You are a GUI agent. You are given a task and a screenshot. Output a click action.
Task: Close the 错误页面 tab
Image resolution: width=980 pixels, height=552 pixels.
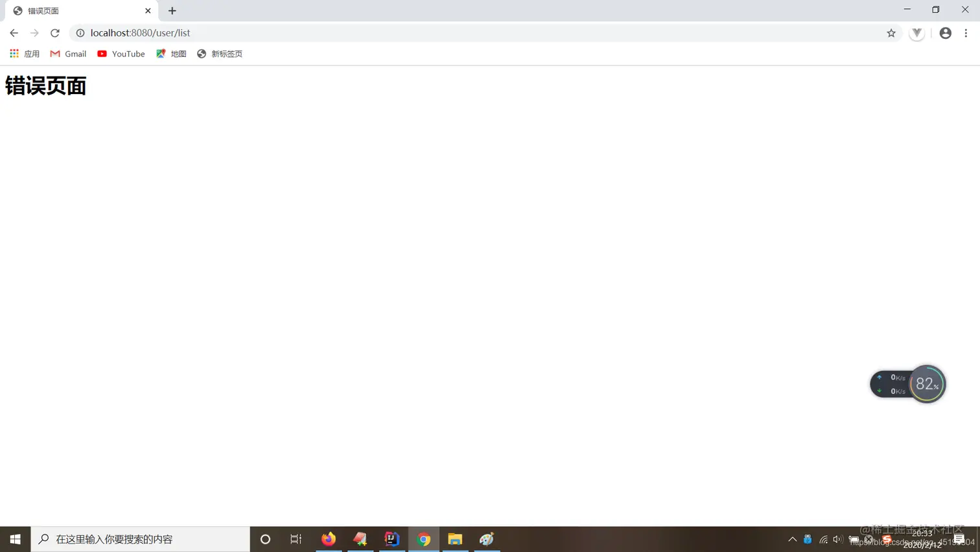(x=148, y=11)
